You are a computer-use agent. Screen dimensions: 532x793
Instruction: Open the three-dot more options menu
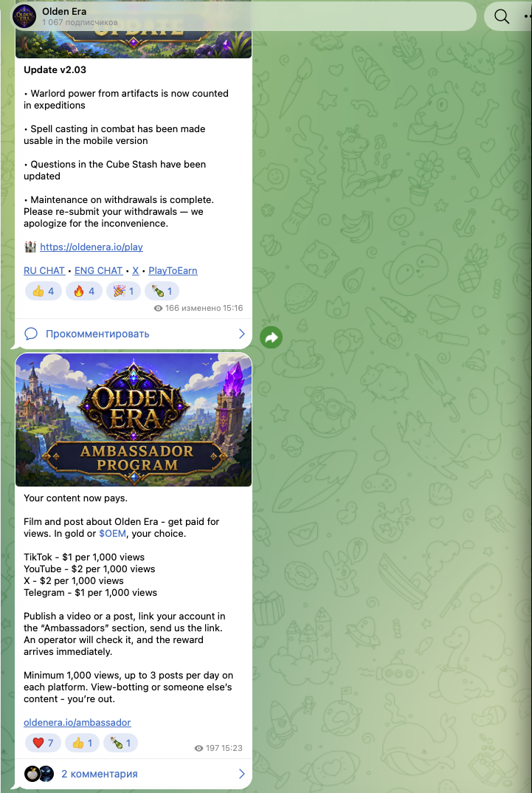click(528, 17)
